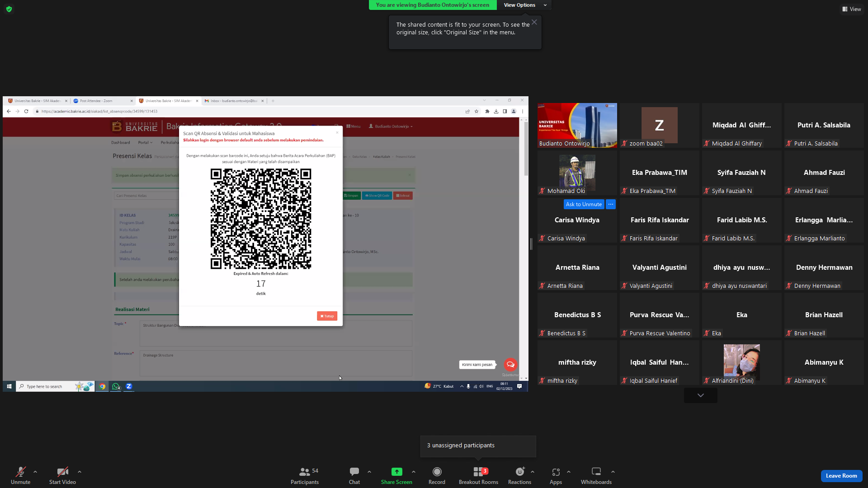Open the Reactions menu

(x=519, y=475)
